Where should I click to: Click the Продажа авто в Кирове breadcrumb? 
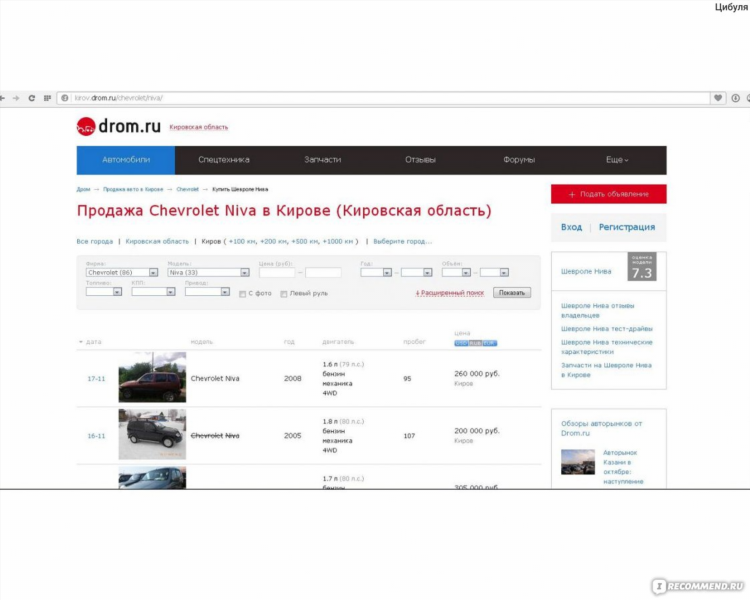pos(133,189)
